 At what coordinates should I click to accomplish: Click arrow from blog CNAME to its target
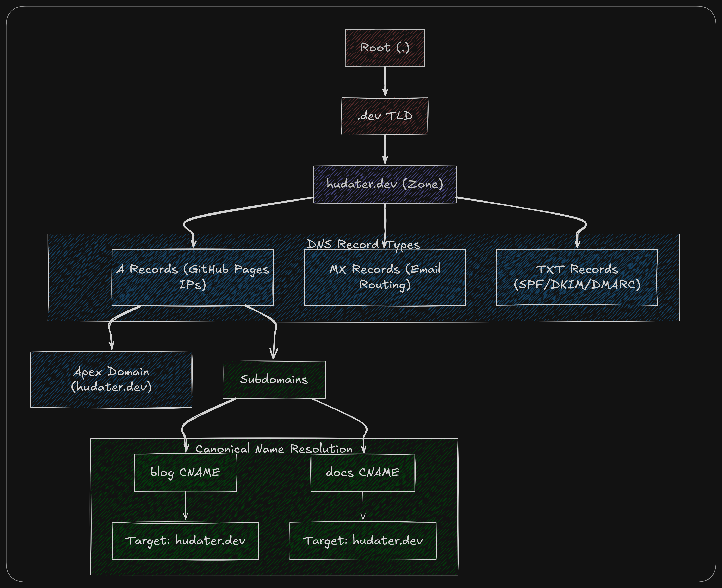pos(185,505)
